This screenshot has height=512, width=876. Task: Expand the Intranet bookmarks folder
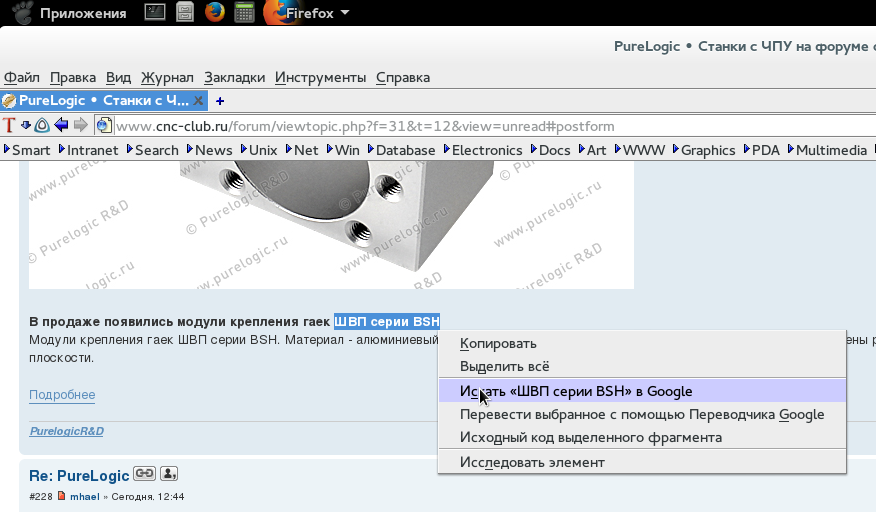[88, 150]
